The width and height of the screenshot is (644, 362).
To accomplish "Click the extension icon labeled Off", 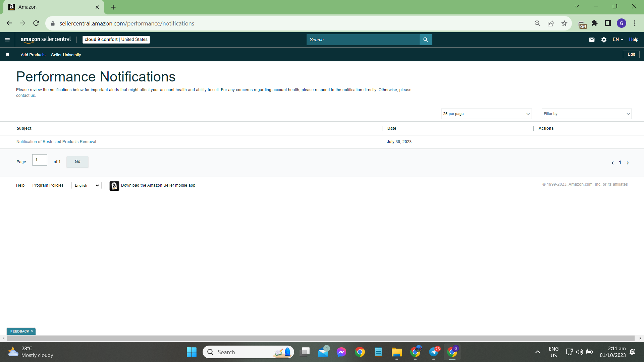I will (583, 24).
